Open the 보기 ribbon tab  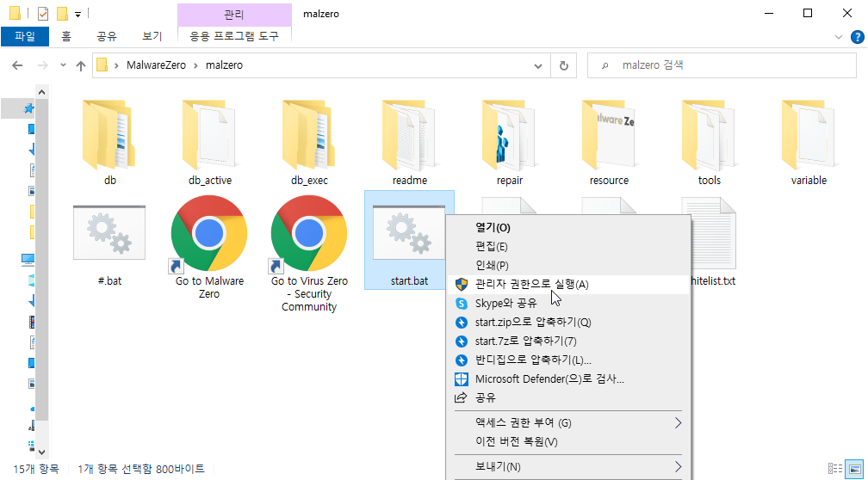(152, 36)
